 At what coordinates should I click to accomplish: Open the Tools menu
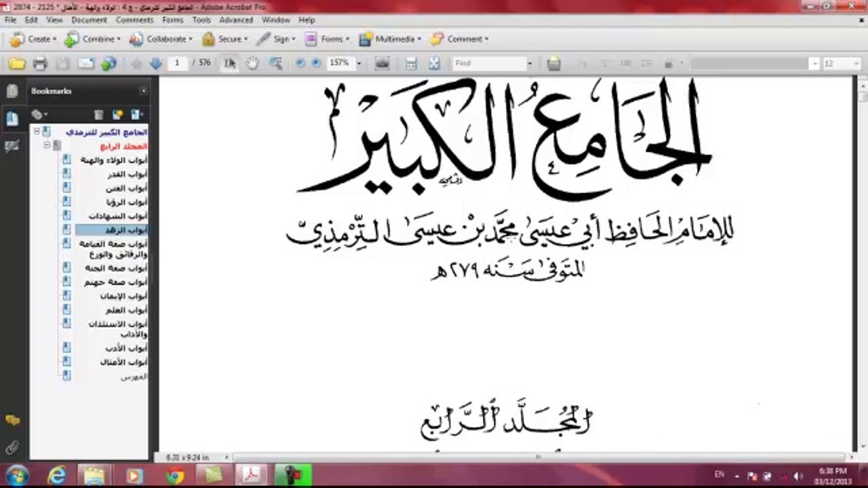[201, 20]
